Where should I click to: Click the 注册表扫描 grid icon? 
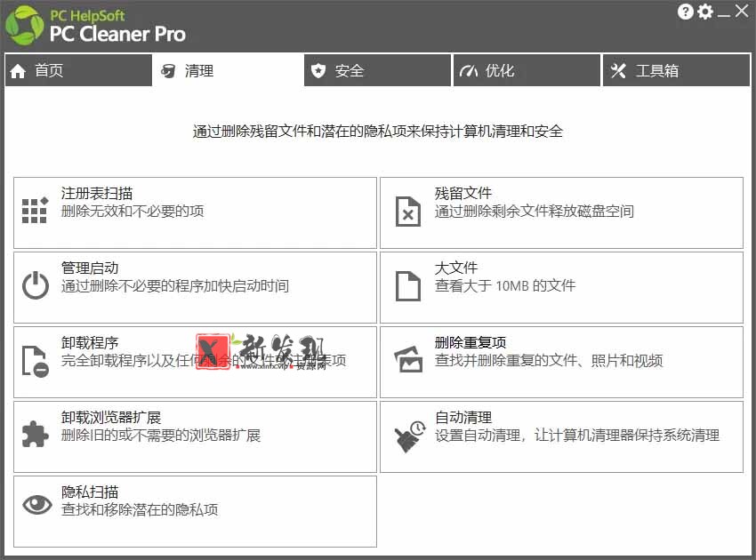(x=36, y=210)
